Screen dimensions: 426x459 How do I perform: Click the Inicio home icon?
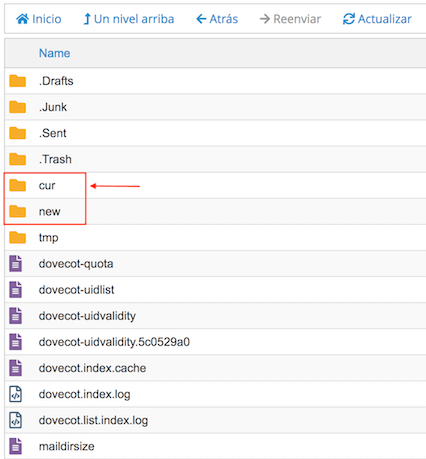22,19
